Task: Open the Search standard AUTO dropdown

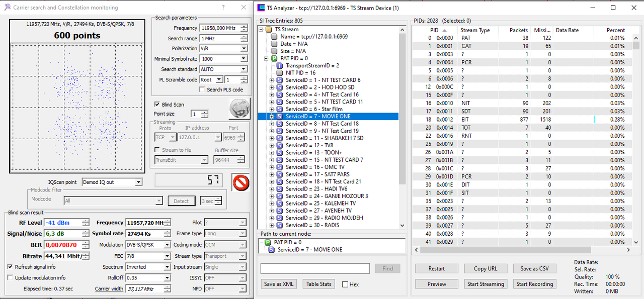Action: (x=244, y=69)
